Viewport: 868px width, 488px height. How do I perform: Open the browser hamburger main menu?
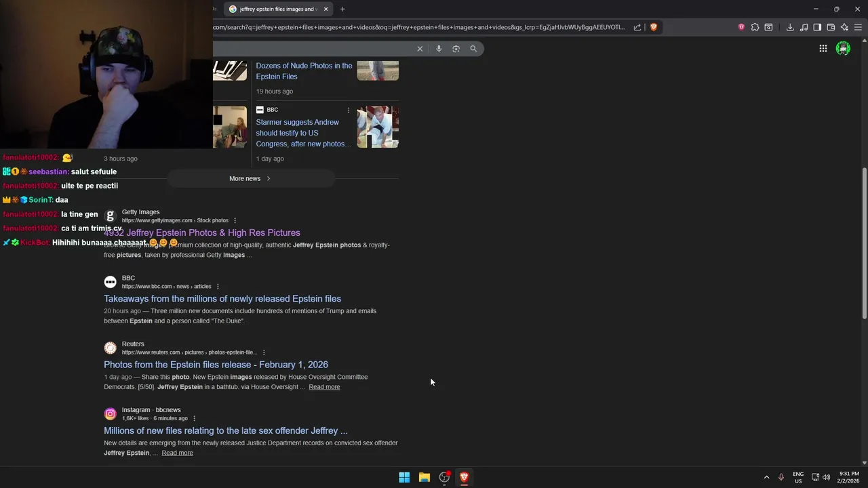[858, 27]
